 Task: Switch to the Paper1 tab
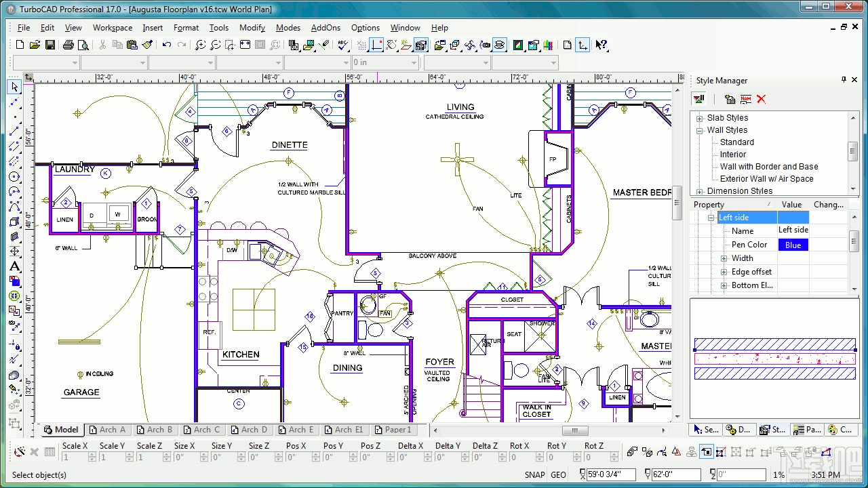click(x=392, y=430)
